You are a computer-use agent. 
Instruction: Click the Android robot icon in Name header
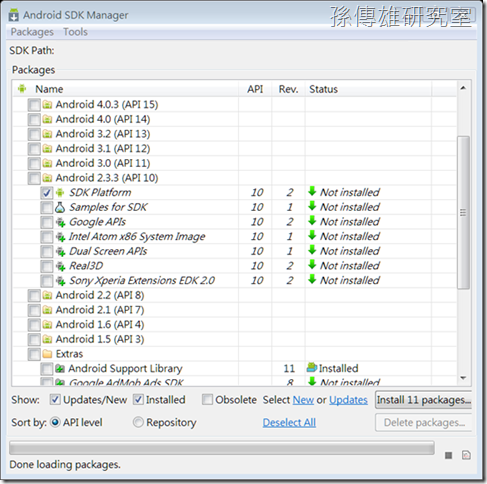pyautogui.click(x=22, y=89)
